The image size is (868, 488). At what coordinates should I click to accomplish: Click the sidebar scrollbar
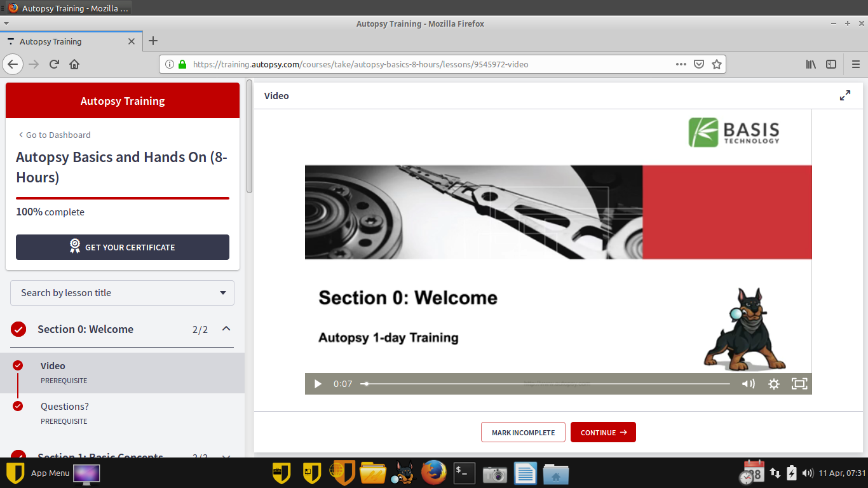coord(250,136)
